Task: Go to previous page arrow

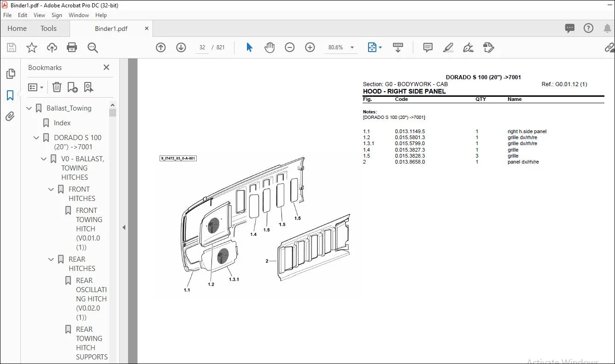Action: click(161, 47)
